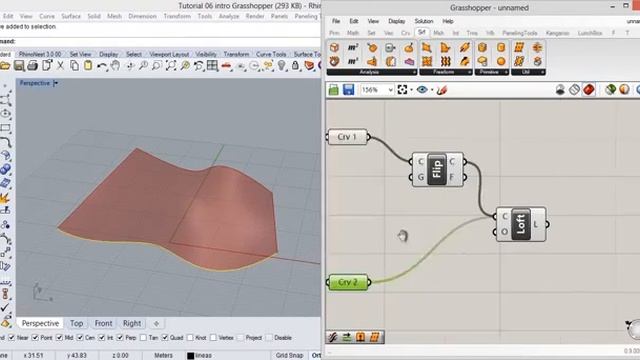This screenshot has height=360, width=640.
Task: Click the padlock Lock icon in Rhino
Action: point(295,65)
